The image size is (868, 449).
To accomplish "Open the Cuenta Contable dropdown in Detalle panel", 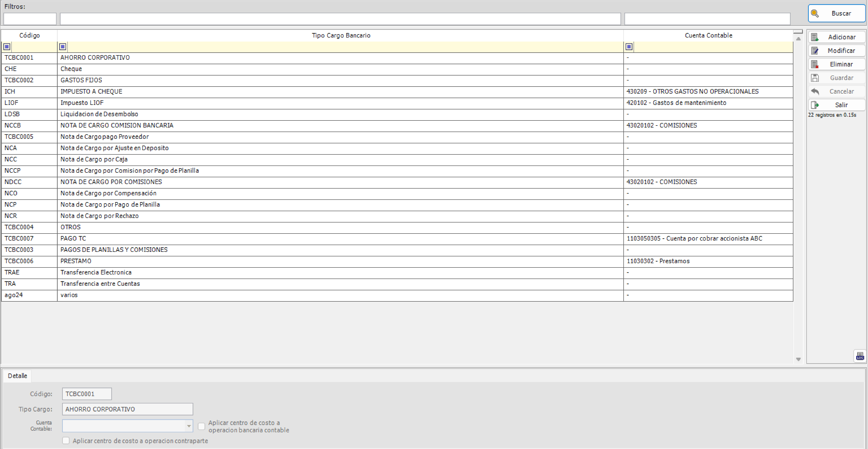I will click(189, 426).
